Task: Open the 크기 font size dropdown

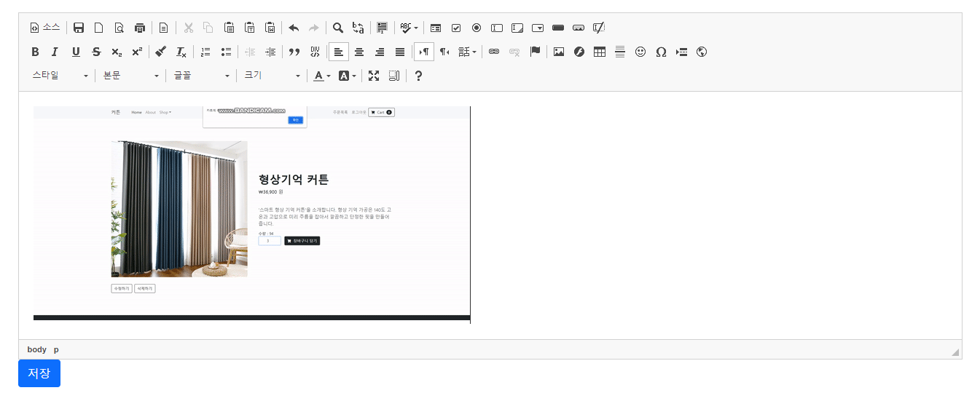Action: click(273, 76)
